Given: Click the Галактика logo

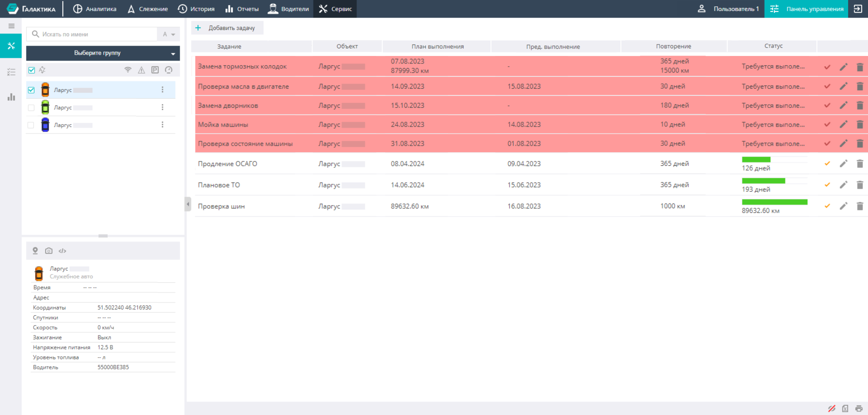Looking at the screenshot, I should [x=31, y=9].
